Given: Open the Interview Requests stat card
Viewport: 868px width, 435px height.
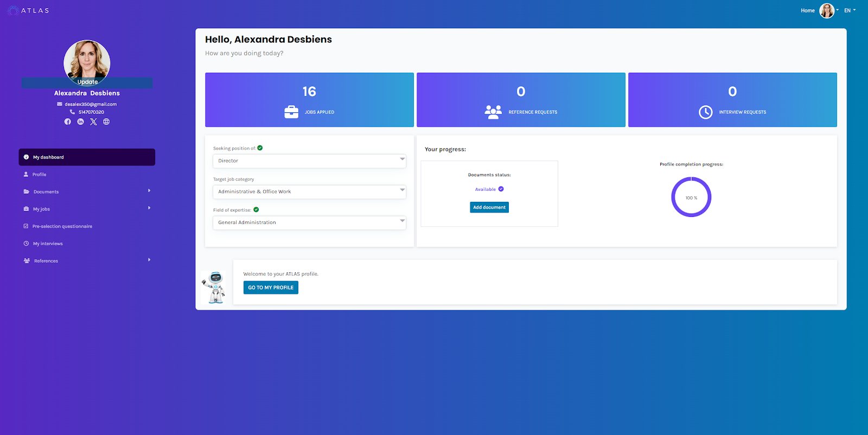Looking at the screenshot, I should (x=732, y=100).
